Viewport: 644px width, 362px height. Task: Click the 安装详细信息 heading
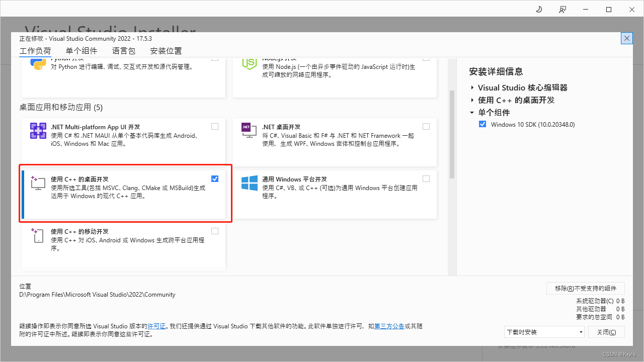click(496, 71)
